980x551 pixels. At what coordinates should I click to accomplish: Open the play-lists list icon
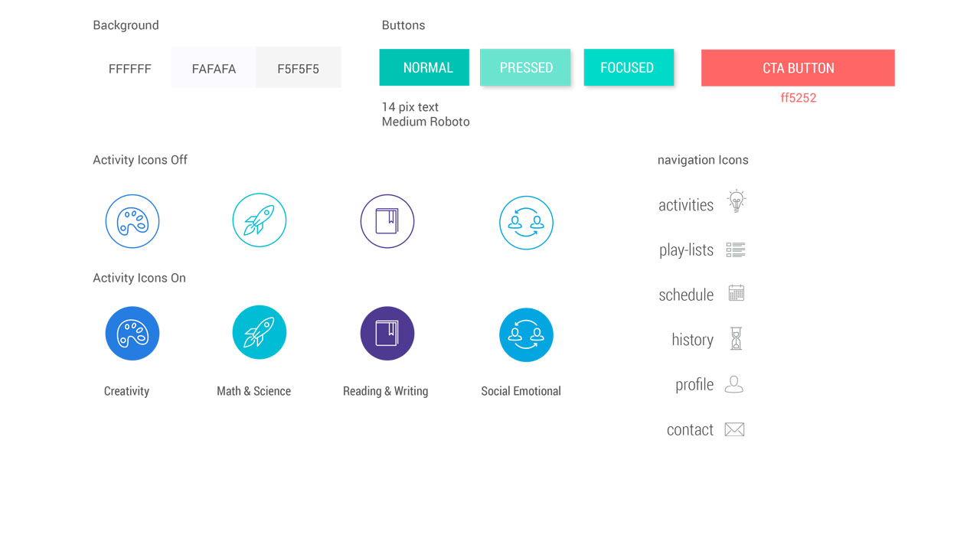click(x=736, y=249)
